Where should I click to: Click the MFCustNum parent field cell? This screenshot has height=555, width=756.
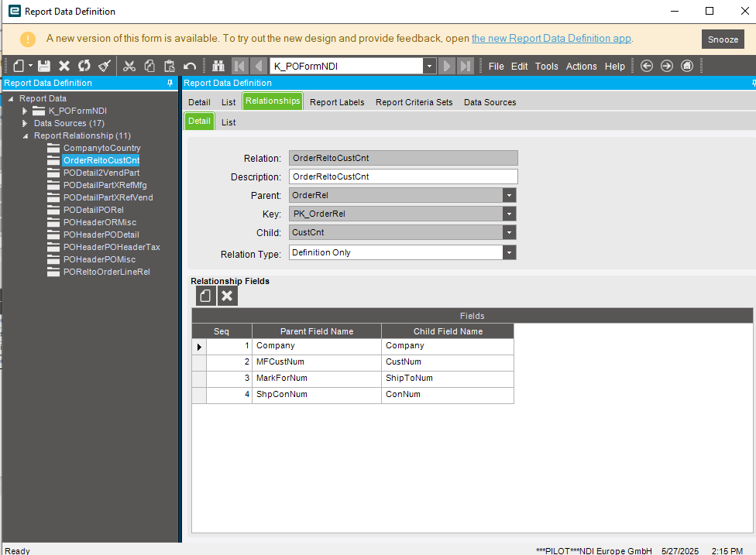(x=317, y=361)
